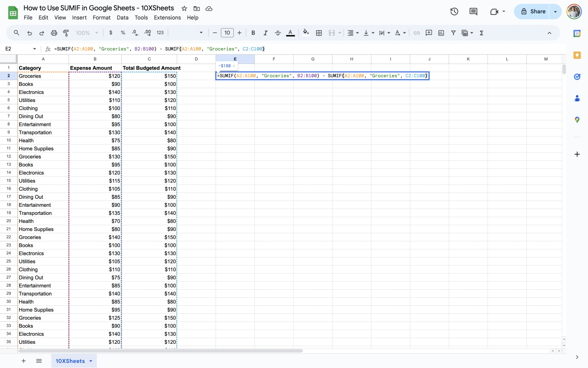Screen dimensions: 588x368
Task: Insert a chart from toolbar
Action: 441,33
